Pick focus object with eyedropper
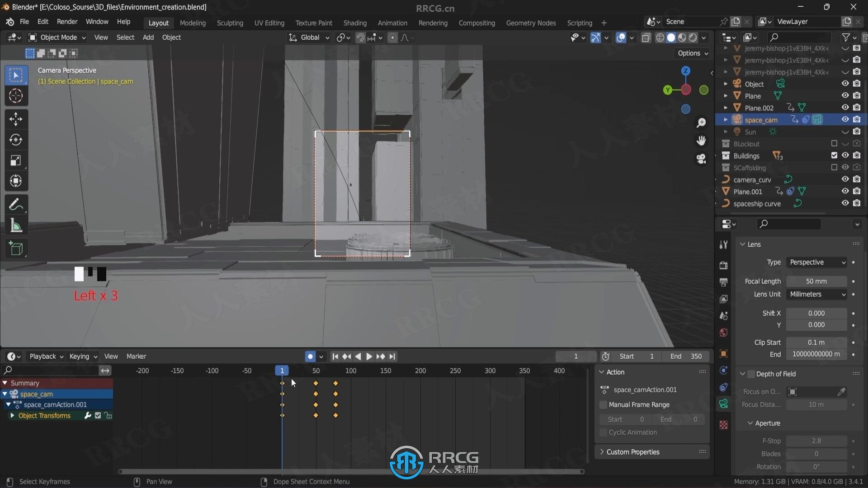 click(841, 392)
